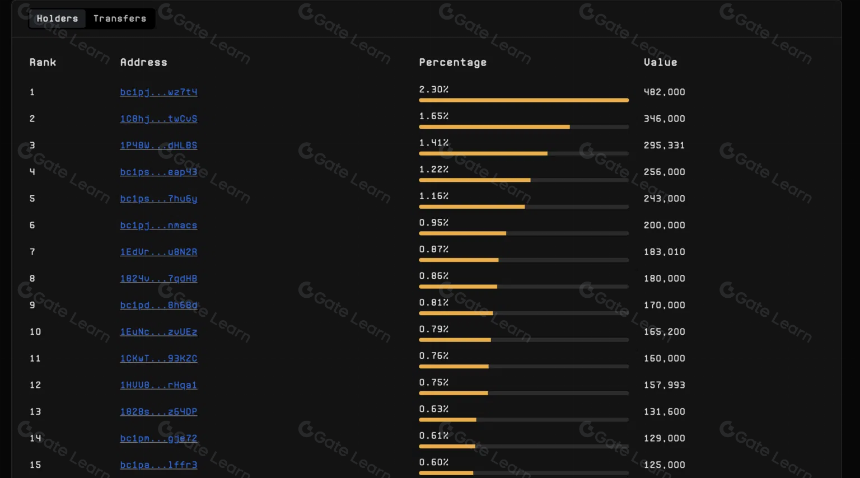Select the 0.75% percentage label
The height and width of the screenshot is (478, 860).
click(434, 383)
